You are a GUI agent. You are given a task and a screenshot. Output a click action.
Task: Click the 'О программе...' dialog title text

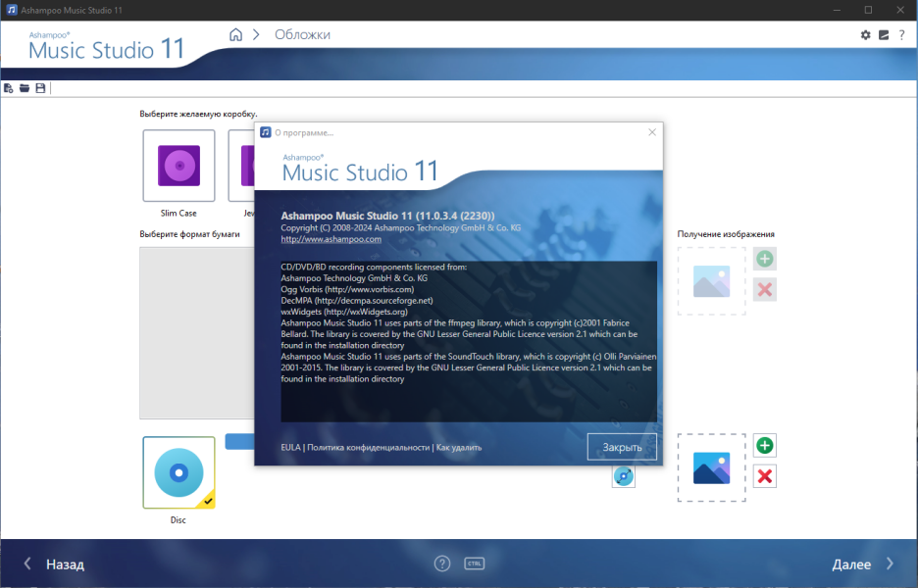304,133
